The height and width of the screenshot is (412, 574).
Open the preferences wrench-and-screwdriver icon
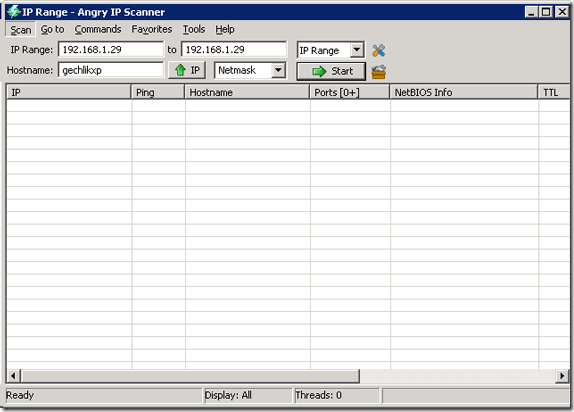point(379,50)
